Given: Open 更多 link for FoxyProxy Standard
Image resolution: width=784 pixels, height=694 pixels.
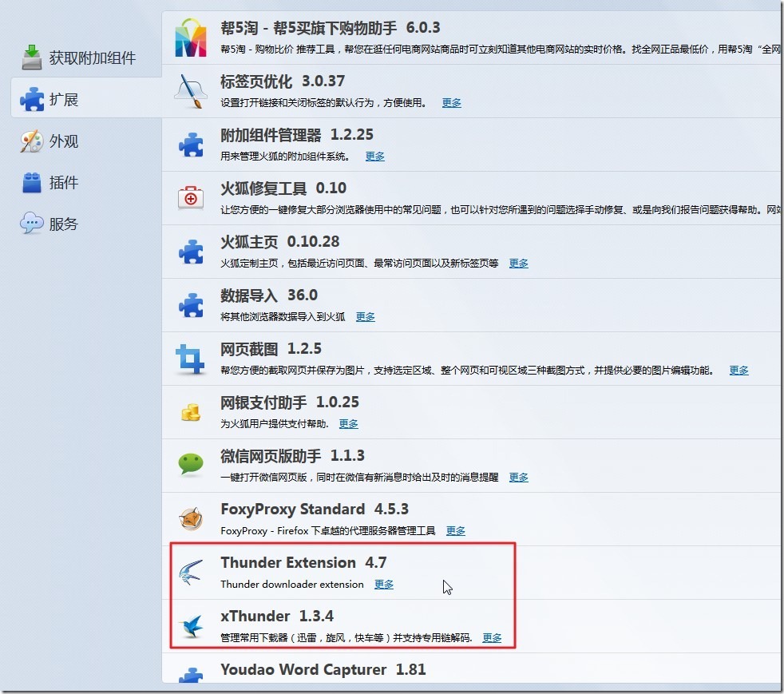Looking at the screenshot, I should (x=456, y=530).
